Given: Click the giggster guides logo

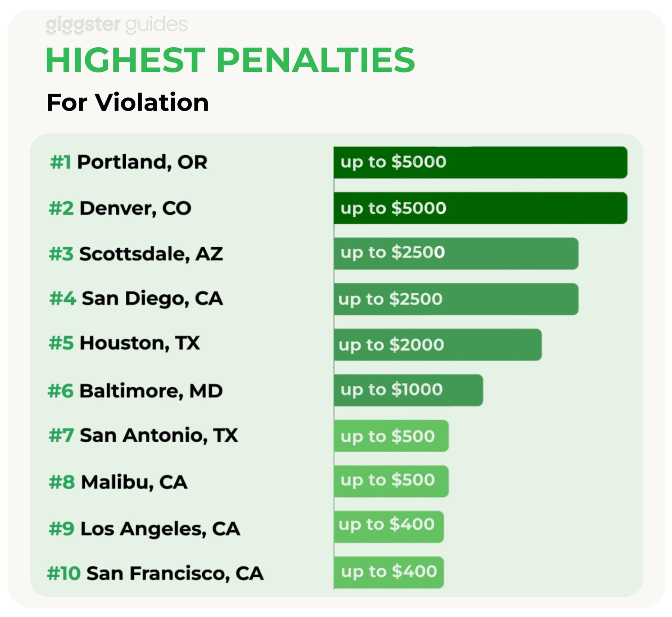Looking at the screenshot, I should 117,25.
